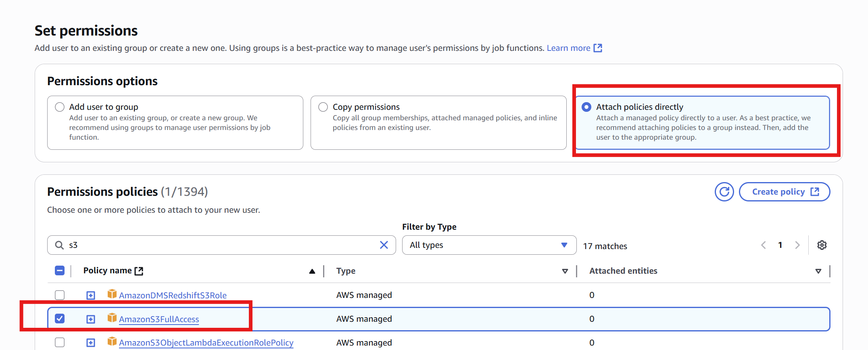
Task: Expand AmazonS3ObjectLambdaExecutionRolePolicy plus icon
Action: tap(91, 343)
